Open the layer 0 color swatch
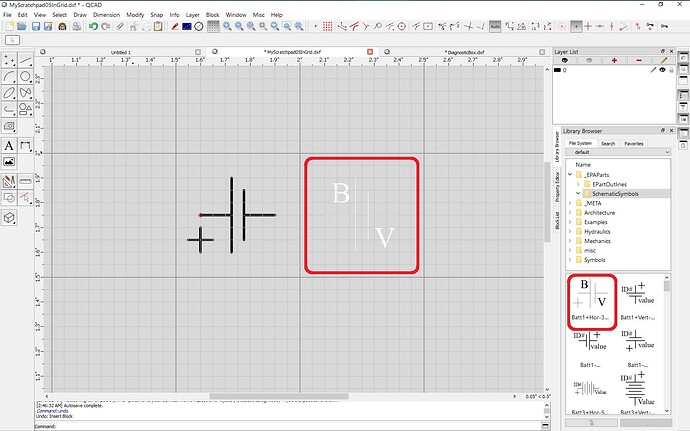Viewport: 690px width, 431px height. (557, 70)
